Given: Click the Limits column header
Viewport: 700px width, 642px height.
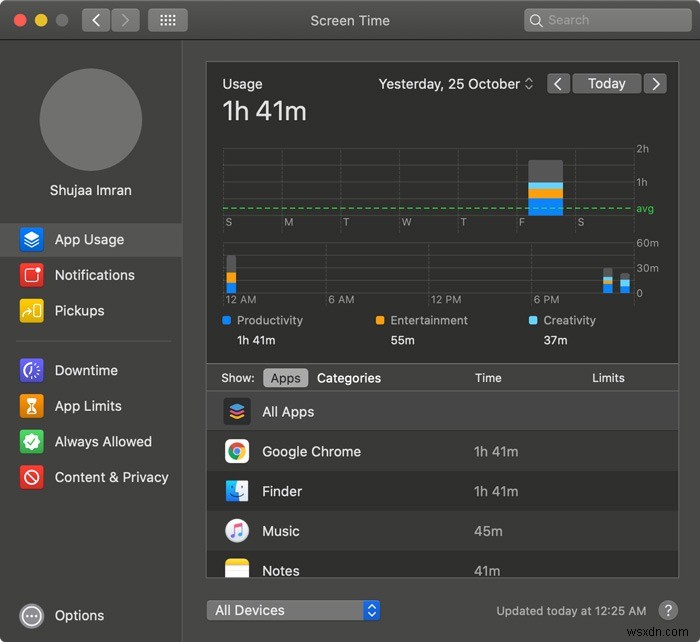Looking at the screenshot, I should coord(608,378).
